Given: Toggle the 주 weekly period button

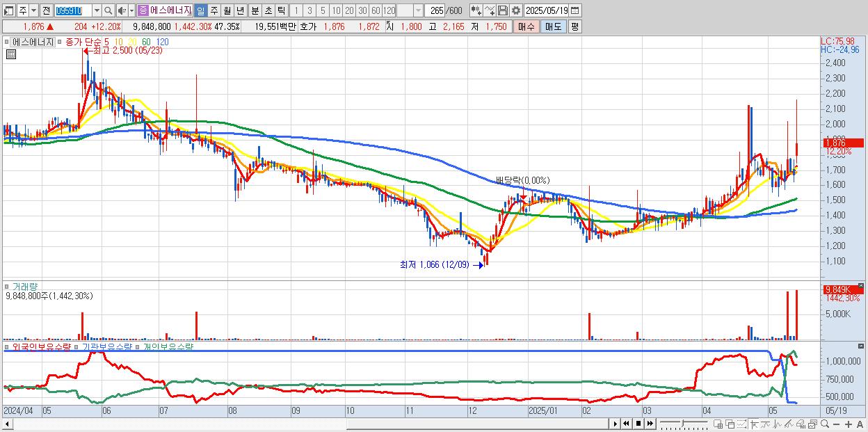Looking at the screenshot, I should pyautogui.click(x=214, y=11).
